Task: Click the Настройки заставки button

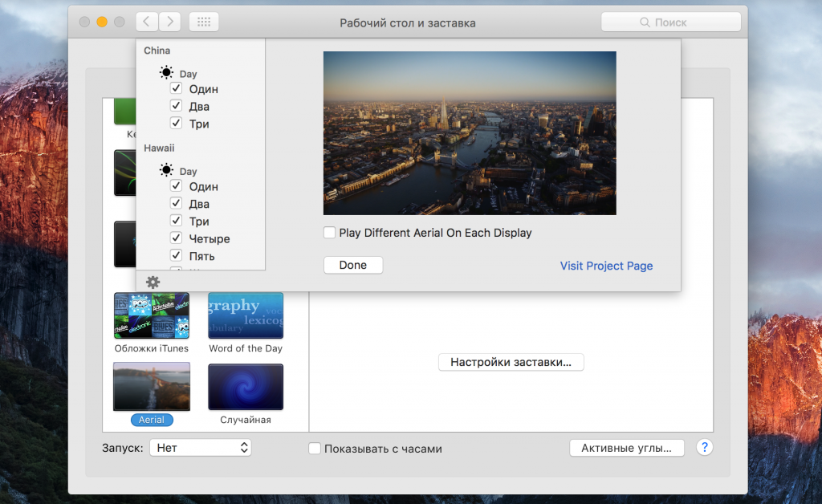Action: [511, 362]
